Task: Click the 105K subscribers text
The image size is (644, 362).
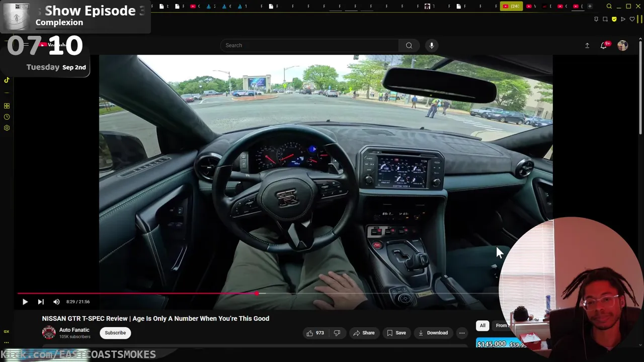Action: click(x=75, y=337)
